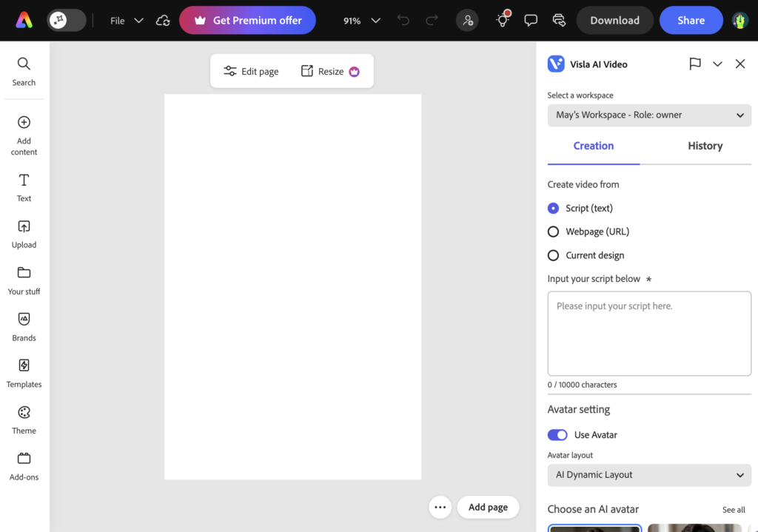
Task: Disable the Use Avatar toggle
Action: pyautogui.click(x=557, y=435)
